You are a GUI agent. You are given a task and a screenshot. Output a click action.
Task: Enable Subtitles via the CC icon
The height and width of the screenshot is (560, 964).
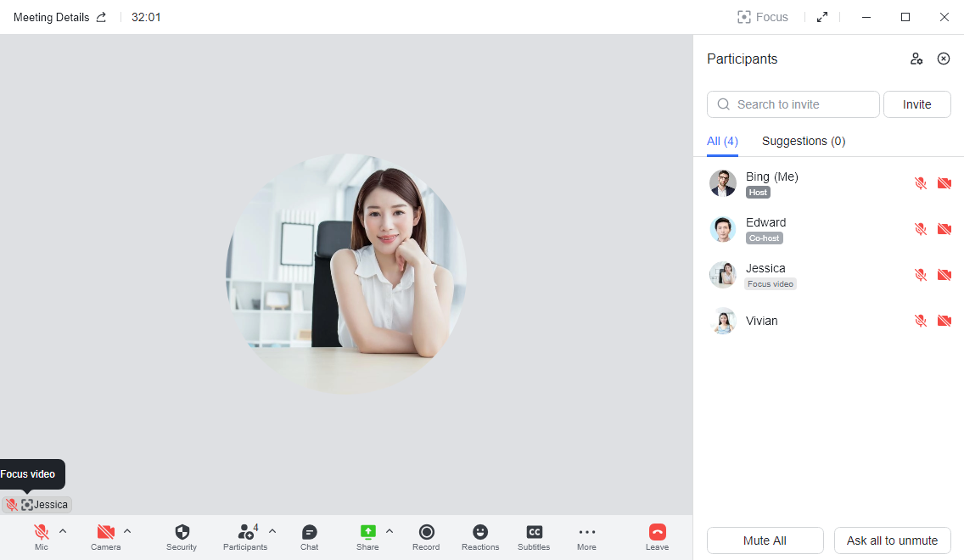[534, 533]
